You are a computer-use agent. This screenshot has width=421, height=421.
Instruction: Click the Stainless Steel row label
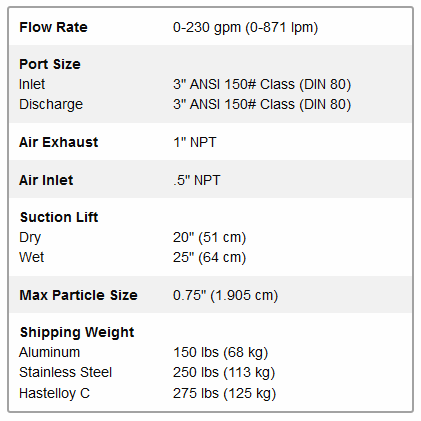[x=65, y=373]
